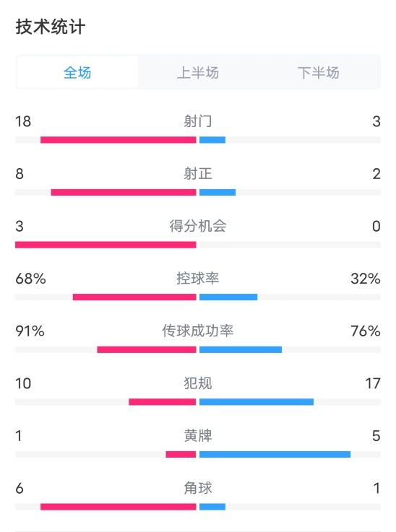Click the 传球成功率 stat label
This screenshot has height=532, width=396.
tap(198, 331)
